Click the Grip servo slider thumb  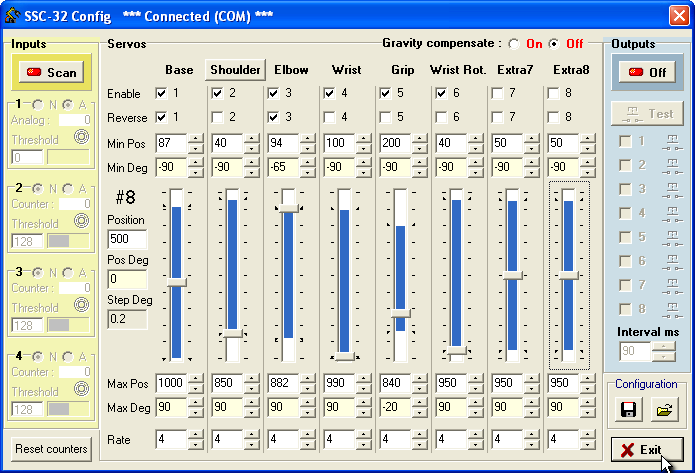[400, 313]
